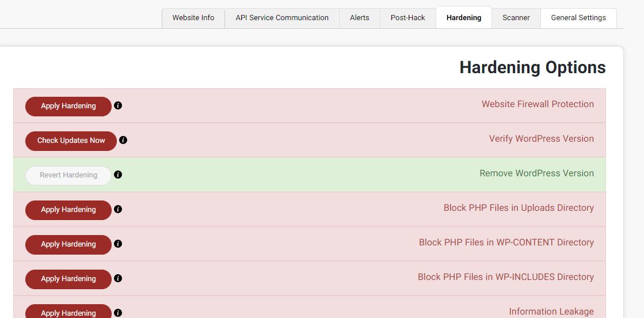Image resolution: width=644 pixels, height=318 pixels.
Task: Switch to the Scanner tab
Action: click(x=516, y=18)
